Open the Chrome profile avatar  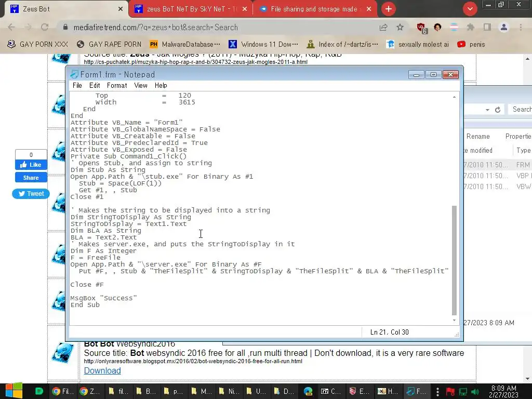[504, 27]
